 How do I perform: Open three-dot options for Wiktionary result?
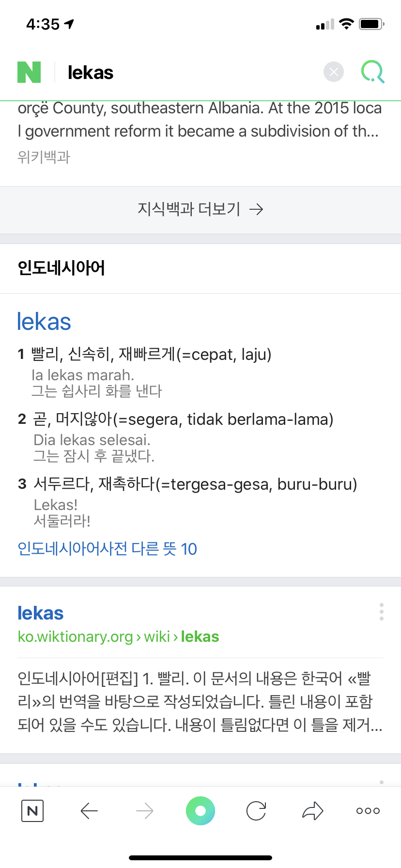click(x=382, y=612)
